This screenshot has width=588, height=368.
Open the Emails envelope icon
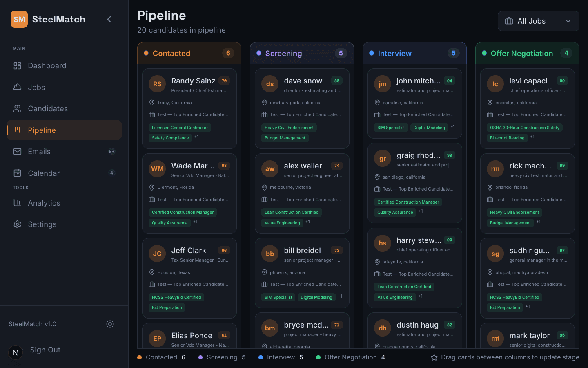[x=17, y=151]
